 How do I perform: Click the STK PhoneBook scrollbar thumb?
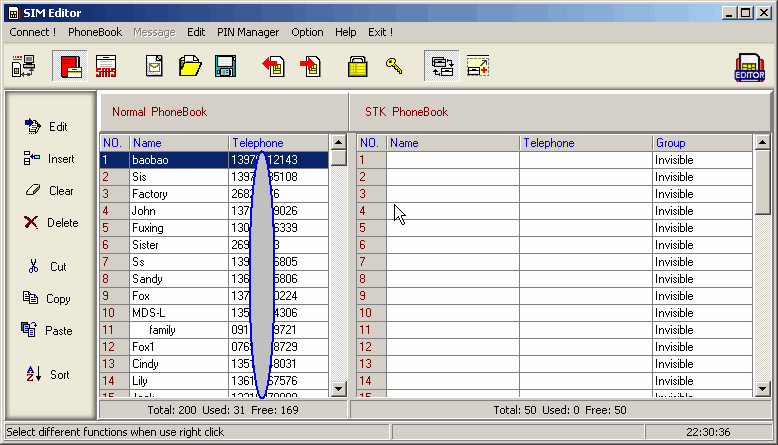click(x=763, y=183)
